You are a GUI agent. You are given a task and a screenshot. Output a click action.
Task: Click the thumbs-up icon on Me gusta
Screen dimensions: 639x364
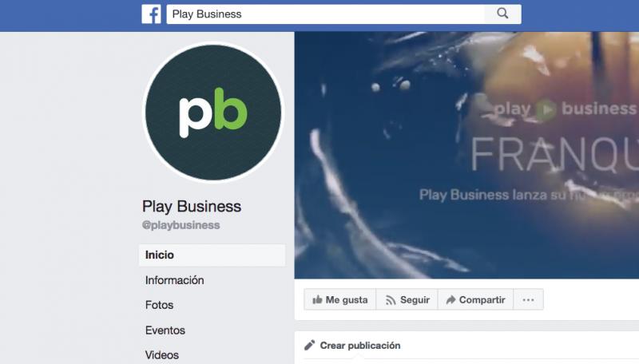pyautogui.click(x=317, y=299)
